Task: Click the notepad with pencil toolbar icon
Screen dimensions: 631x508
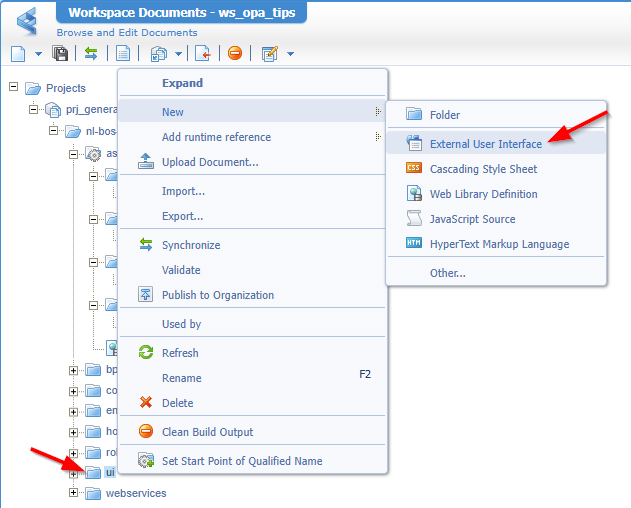Action: [x=269, y=53]
